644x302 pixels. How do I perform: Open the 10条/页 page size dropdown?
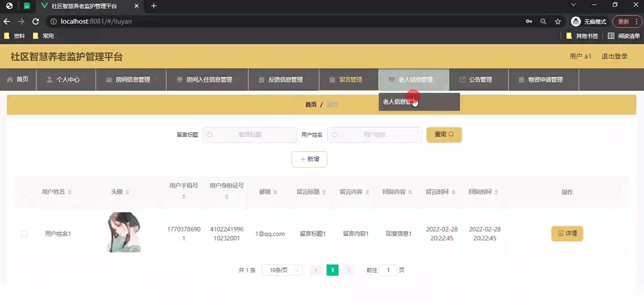pos(282,270)
